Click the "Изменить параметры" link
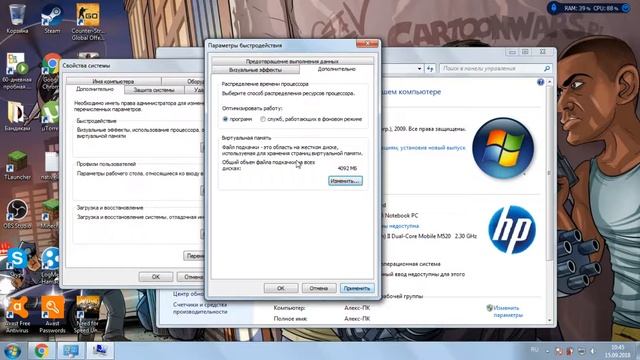640x360 pixels. [508, 311]
